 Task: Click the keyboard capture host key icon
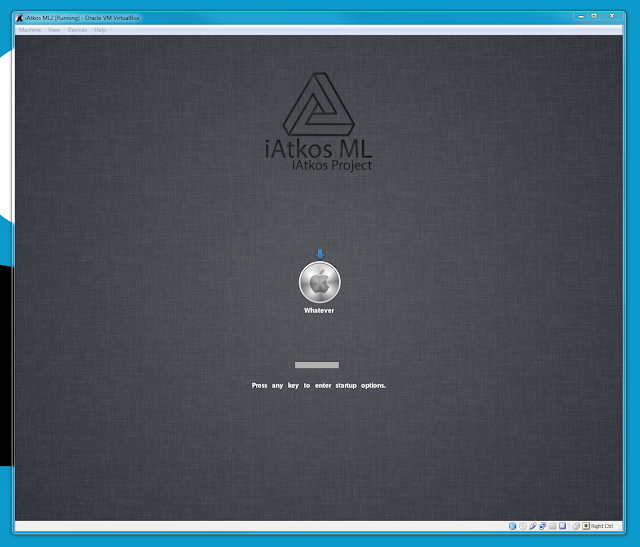586,526
